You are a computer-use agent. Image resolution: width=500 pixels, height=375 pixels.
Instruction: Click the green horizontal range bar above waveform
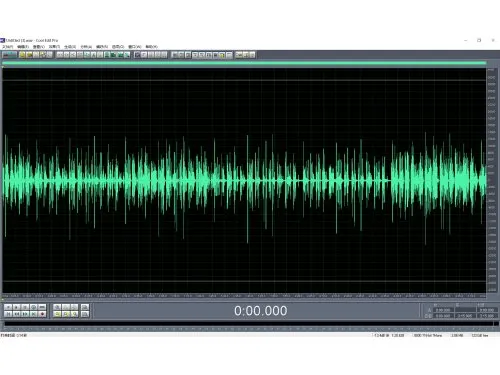pos(244,63)
